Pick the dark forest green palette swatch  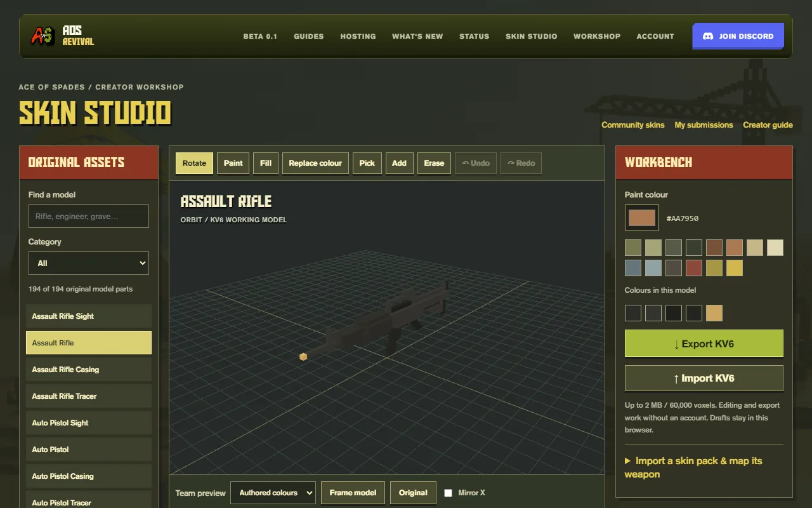click(694, 248)
